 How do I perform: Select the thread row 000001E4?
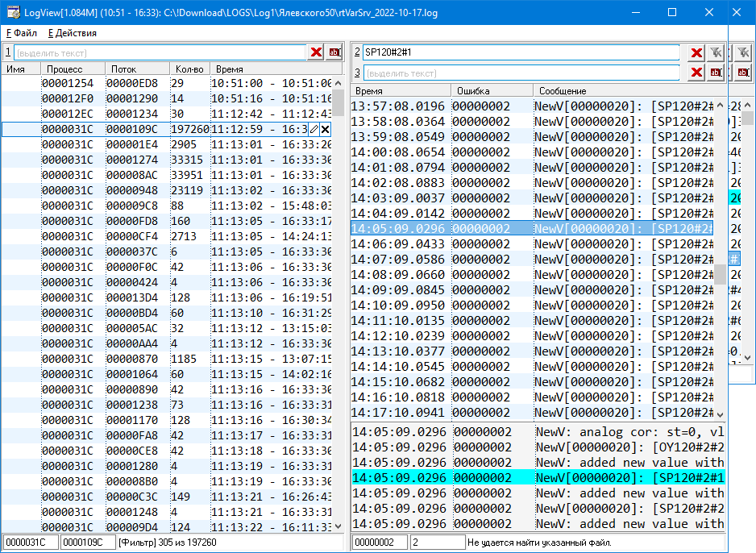click(167, 144)
